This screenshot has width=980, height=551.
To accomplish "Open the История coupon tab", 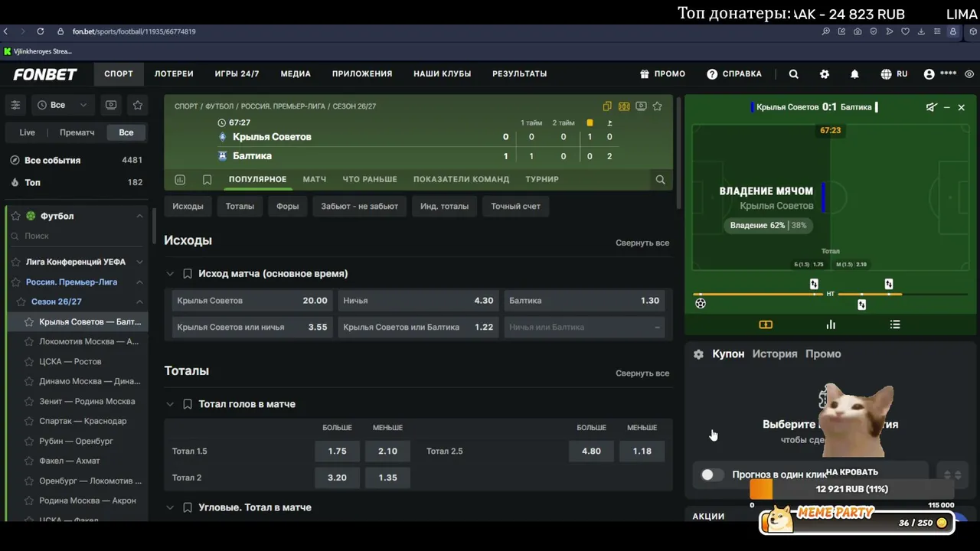I will [x=775, y=354].
